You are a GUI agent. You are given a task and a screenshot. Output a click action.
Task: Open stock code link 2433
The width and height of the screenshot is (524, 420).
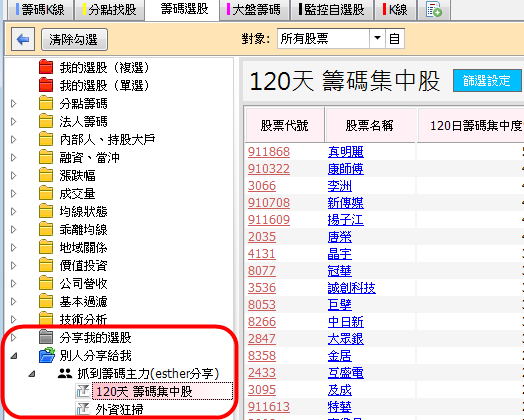click(x=262, y=373)
